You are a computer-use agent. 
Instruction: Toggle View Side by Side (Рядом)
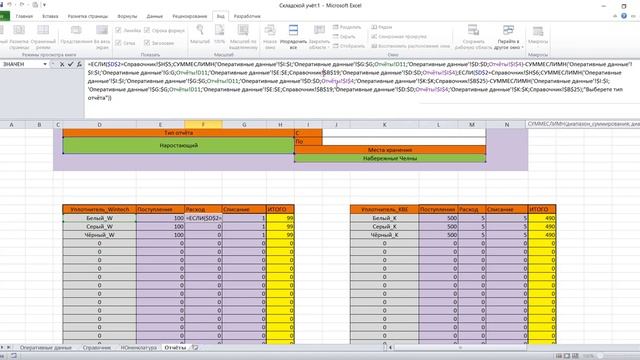(x=382, y=27)
